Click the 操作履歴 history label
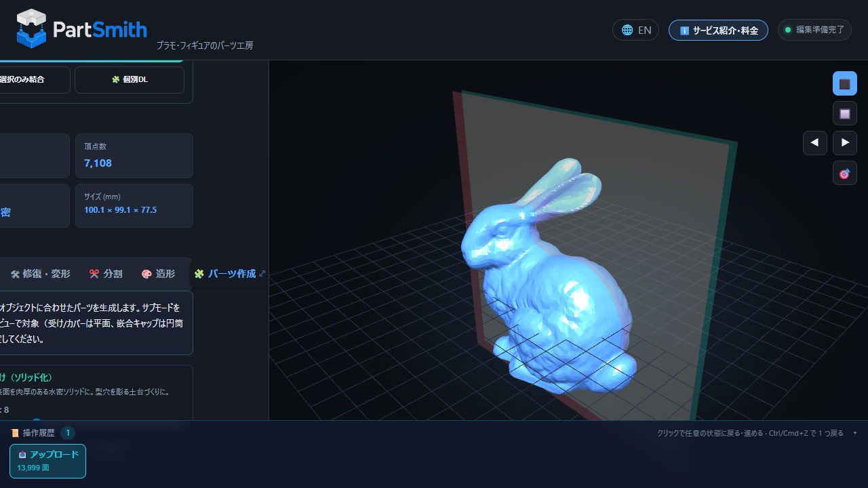The image size is (868, 488). tap(38, 433)
